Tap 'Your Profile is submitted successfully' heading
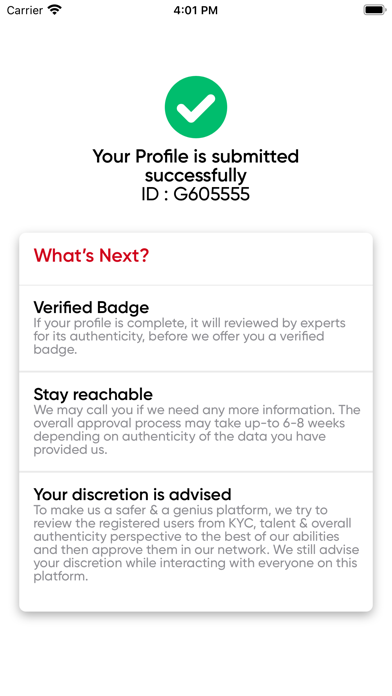The image size is (392, 696). [x=196, y=166]
